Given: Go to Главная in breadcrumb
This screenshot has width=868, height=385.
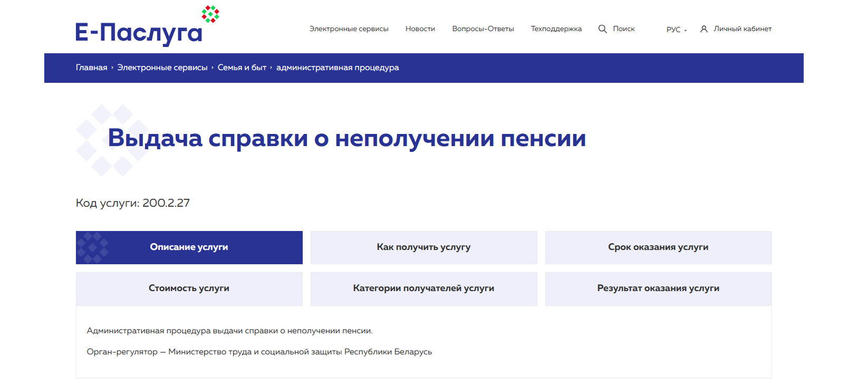Looking at the screenshot, I should point(91,68).
